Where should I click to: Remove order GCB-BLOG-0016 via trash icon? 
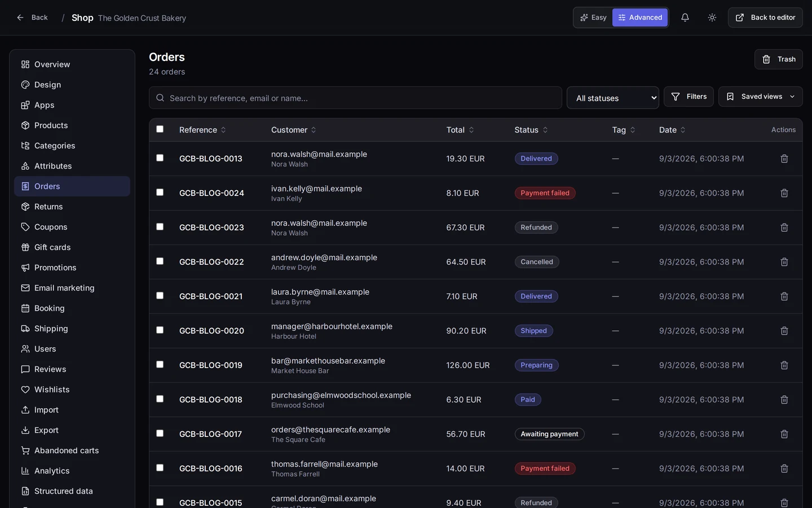click(784, 468)
